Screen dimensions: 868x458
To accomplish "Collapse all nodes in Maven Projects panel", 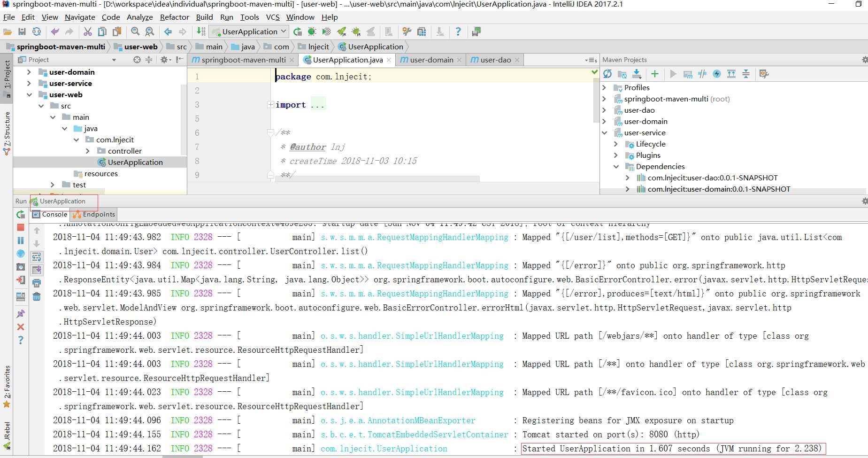I will 746,74.
